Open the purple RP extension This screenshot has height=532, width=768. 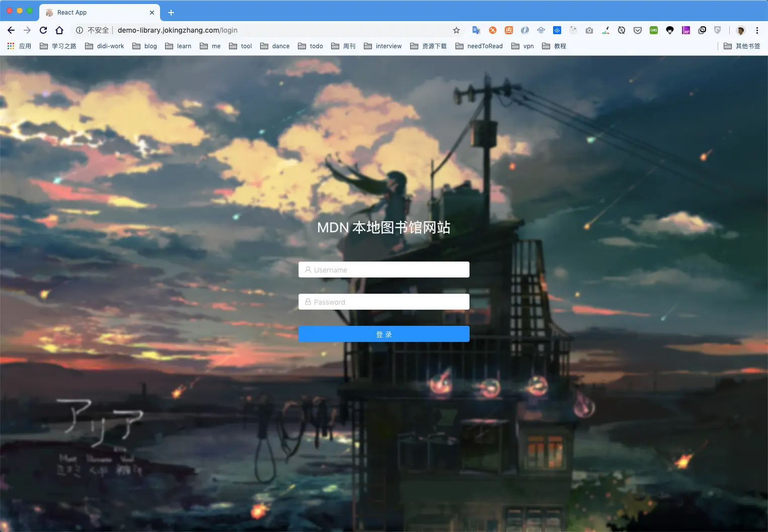(x=686, y=30)
